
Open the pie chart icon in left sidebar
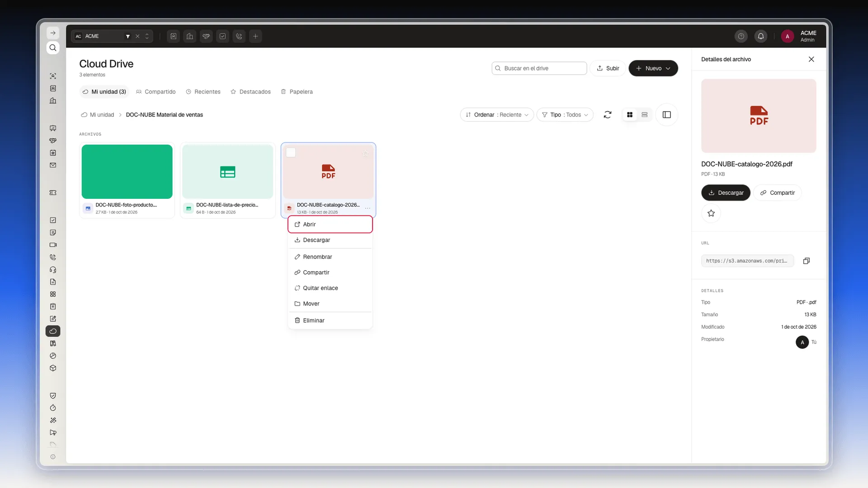click(x=53, y=356)
